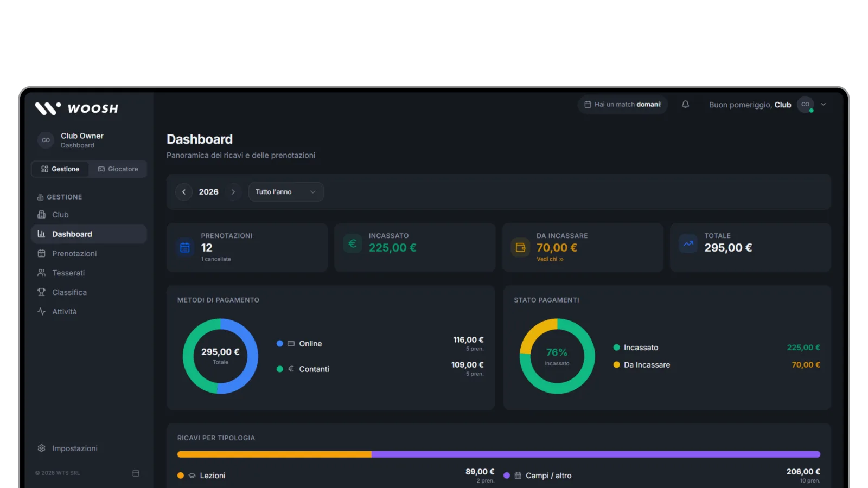Click the Totale trend icon
868x488 pixels.
pos(688,244)
